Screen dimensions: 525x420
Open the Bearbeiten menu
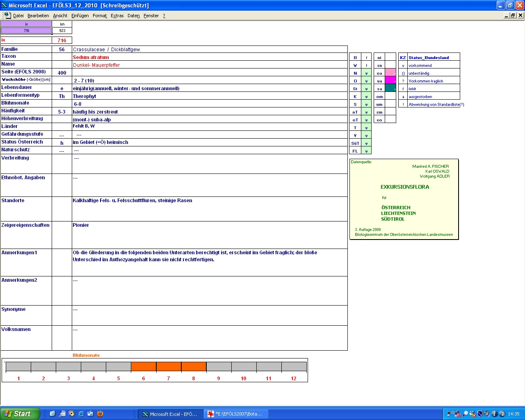pos(38,16)
